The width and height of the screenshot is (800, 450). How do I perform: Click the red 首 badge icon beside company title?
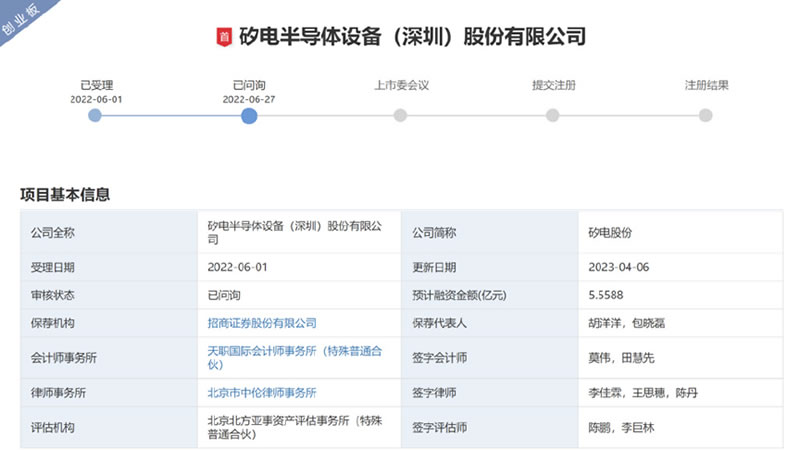(x=224, y=37)
